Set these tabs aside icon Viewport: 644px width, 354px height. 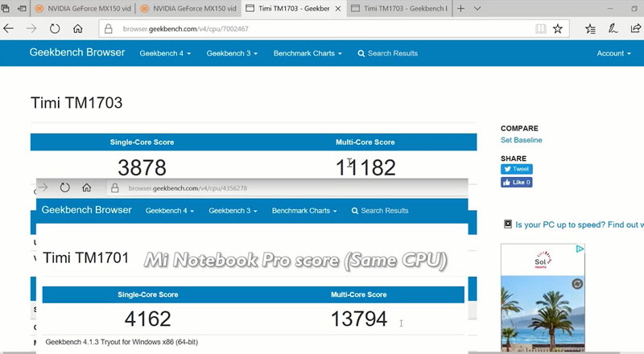pyautogui.click(x=22, y=8)
